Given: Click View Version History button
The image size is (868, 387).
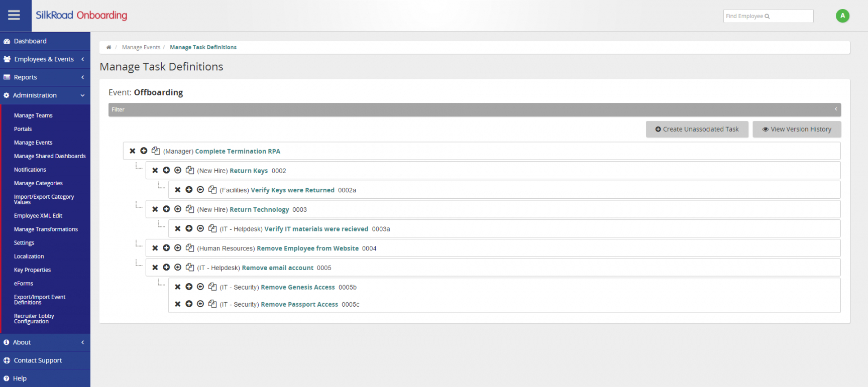Looking at the screenshot, I should point(796,130).
